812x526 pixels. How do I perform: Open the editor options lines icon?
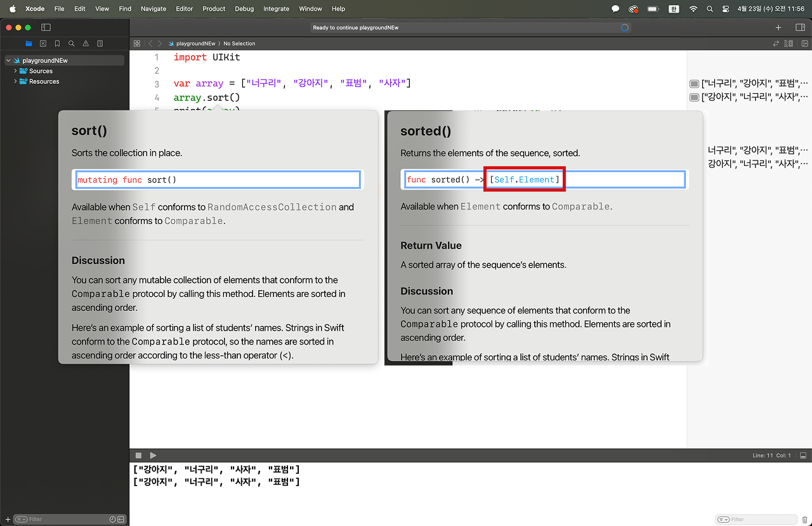click(789, 44)
